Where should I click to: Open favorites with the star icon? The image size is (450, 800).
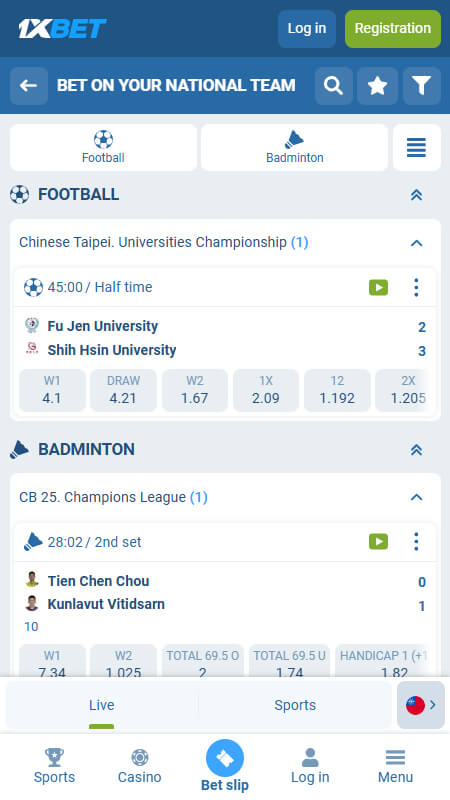coord(378,86)
